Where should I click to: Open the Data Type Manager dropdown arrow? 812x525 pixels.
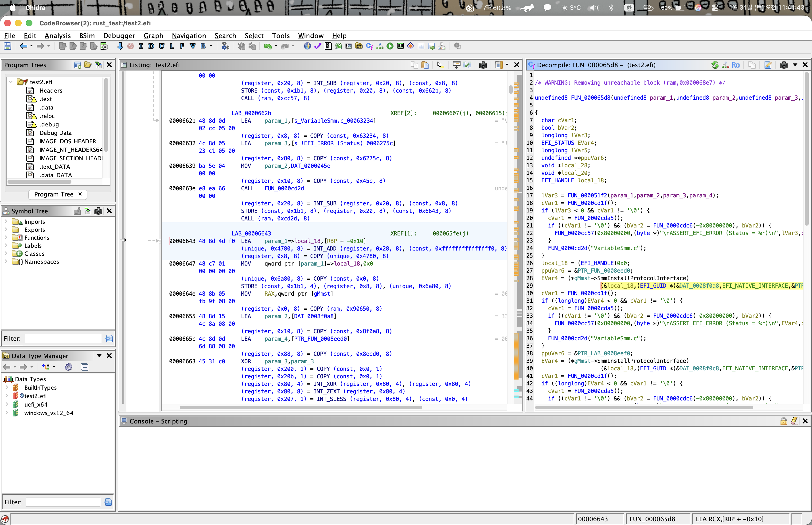[99, 356]
